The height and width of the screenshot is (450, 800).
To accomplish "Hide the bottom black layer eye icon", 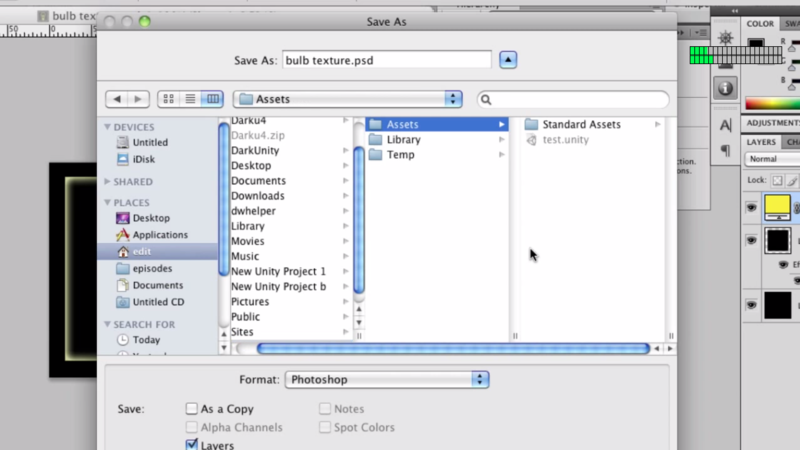I will (752, 305).
